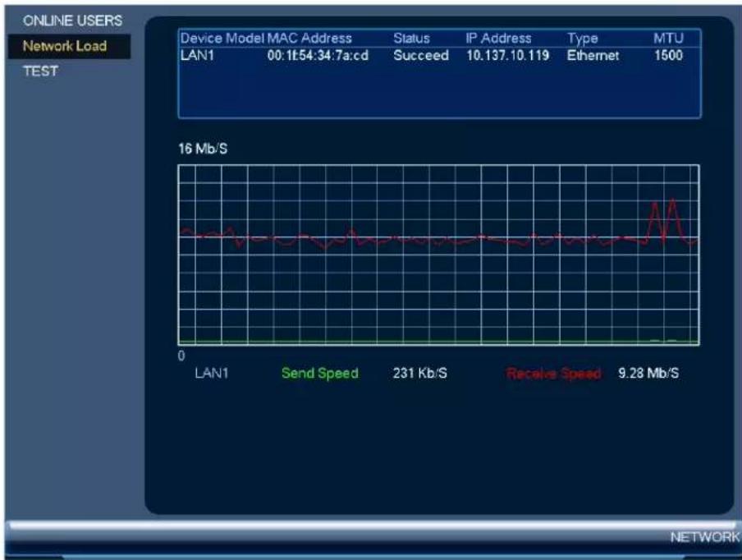The height and width of the screenshot is (560, 742).
Task: Click the Status column header
Action: pos(411,39)
